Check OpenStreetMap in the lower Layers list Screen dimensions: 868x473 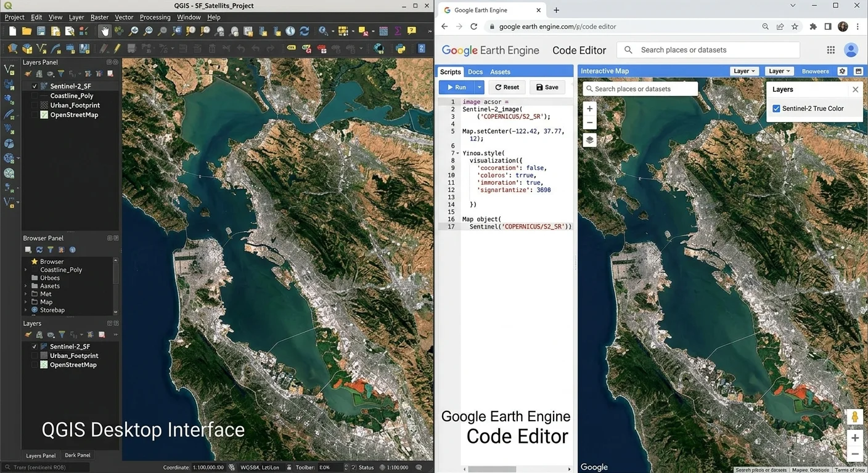point(35,365)
